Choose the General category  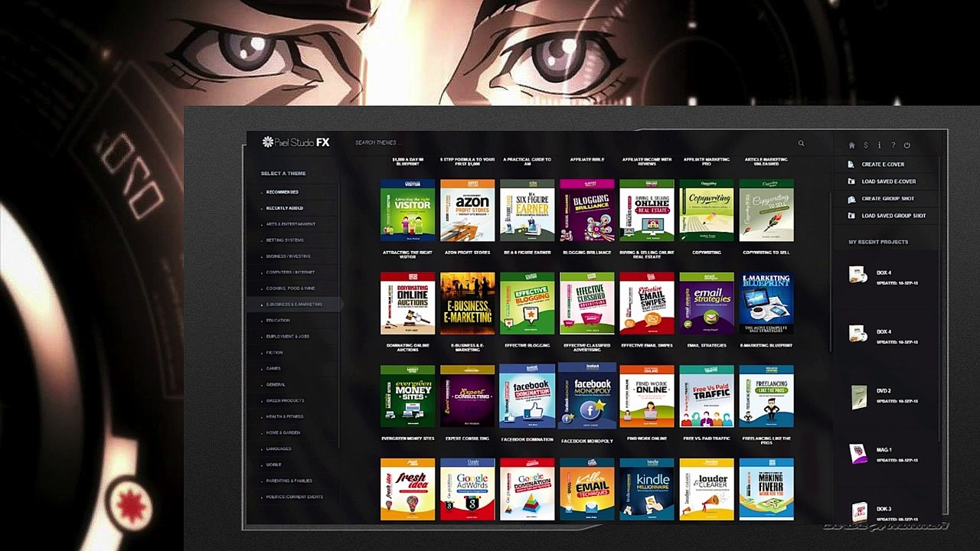[276, 385]
